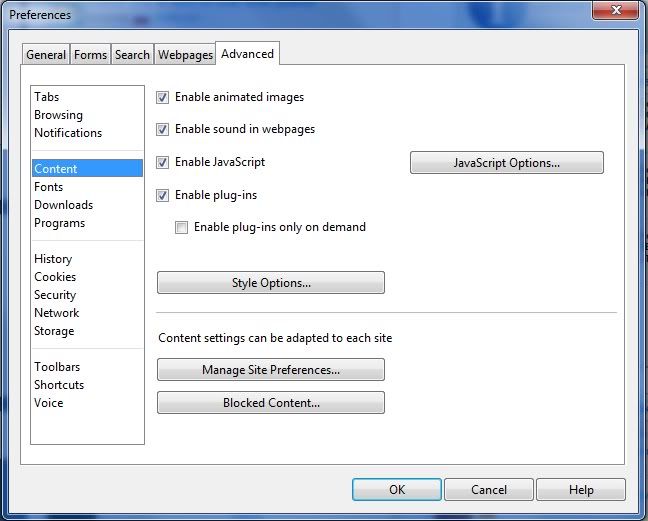Switch to the Search tab
The height and width of the screenshot is (521, 648).
click(132, 55)
